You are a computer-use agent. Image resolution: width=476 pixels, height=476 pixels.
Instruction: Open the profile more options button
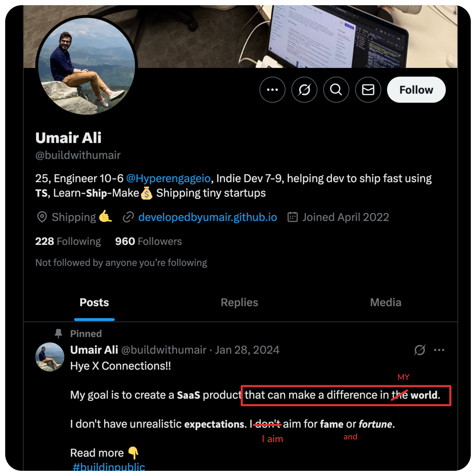tap(272, 90)
